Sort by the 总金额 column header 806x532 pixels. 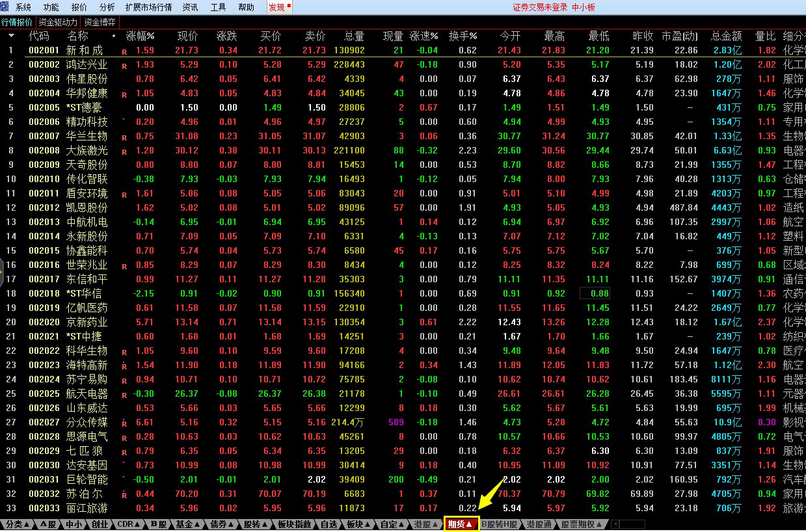point(727,36)
